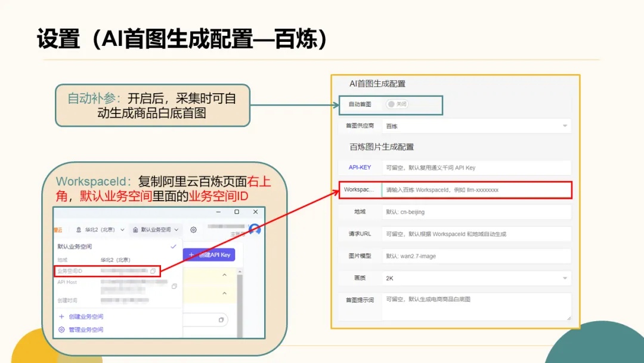This screenshot has width=644, height=363.
Task: Click the 请求URL input field
Action: click(x=476, y=234)
